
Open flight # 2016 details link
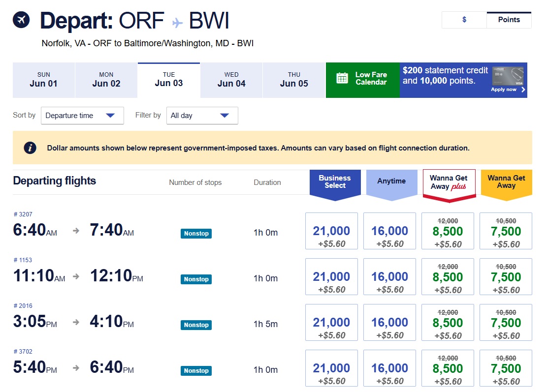[x=23, y=305]
